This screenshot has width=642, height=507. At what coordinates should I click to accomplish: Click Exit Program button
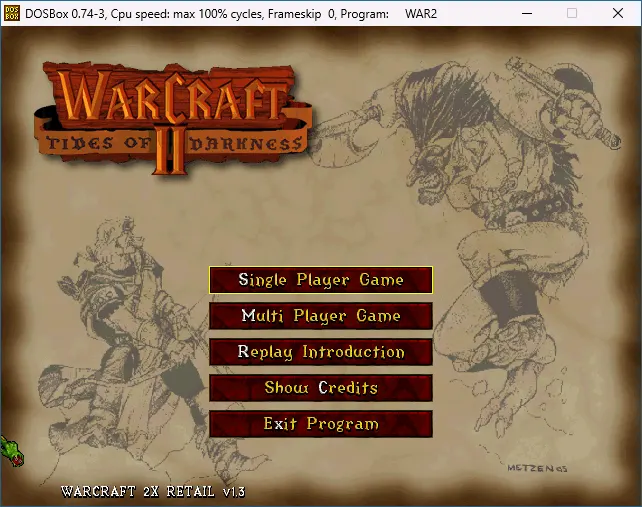pos(321,424)
